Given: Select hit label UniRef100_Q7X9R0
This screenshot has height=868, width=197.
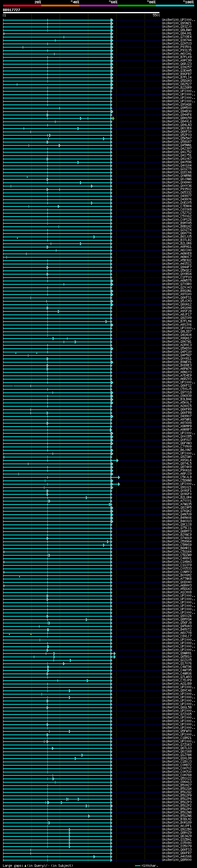Looking at the screenshot, I should [x=177, y=284].
